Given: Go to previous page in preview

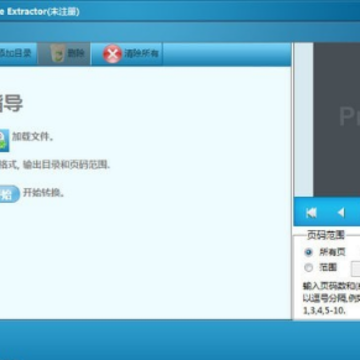Looking at the screenshot, I should tap(341, 213).
